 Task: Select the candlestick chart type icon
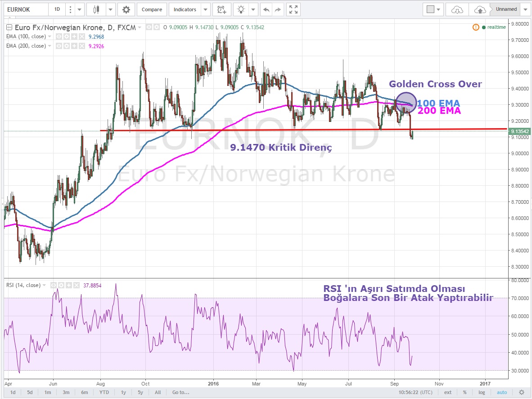click(x=95, y=9)
